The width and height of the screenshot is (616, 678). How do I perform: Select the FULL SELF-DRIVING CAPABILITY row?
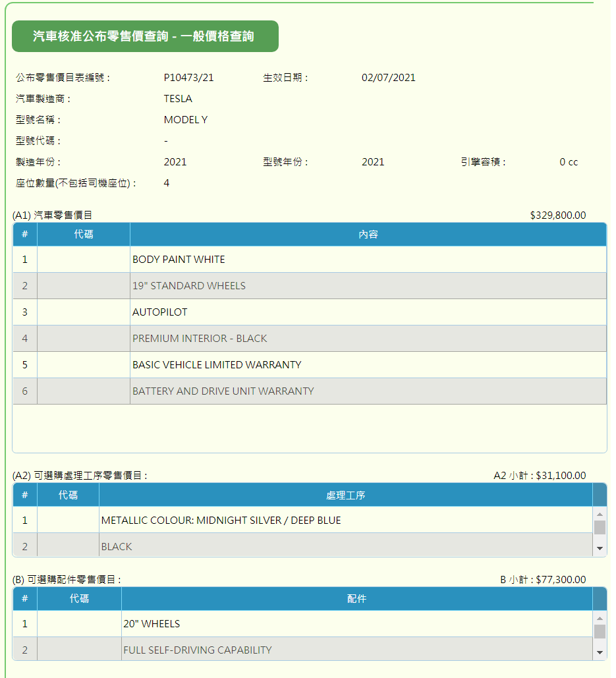(302, 648)
